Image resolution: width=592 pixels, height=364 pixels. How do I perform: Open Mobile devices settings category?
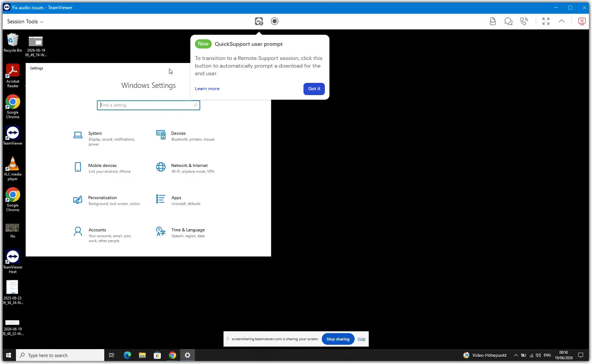pos(102,168)
